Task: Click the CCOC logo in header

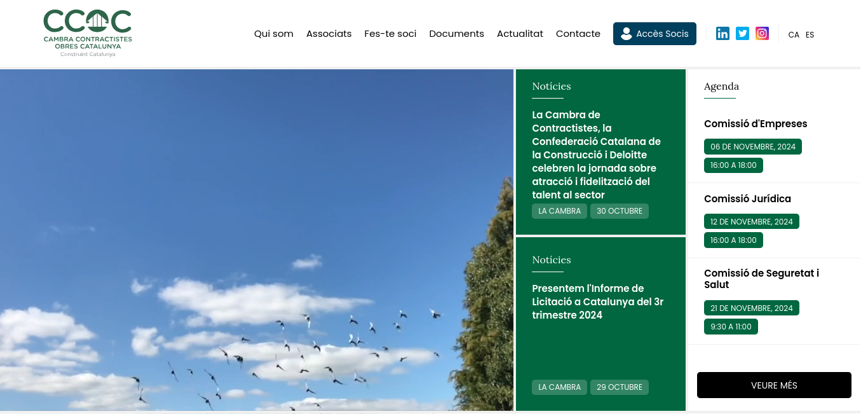Action: (88, 34)
